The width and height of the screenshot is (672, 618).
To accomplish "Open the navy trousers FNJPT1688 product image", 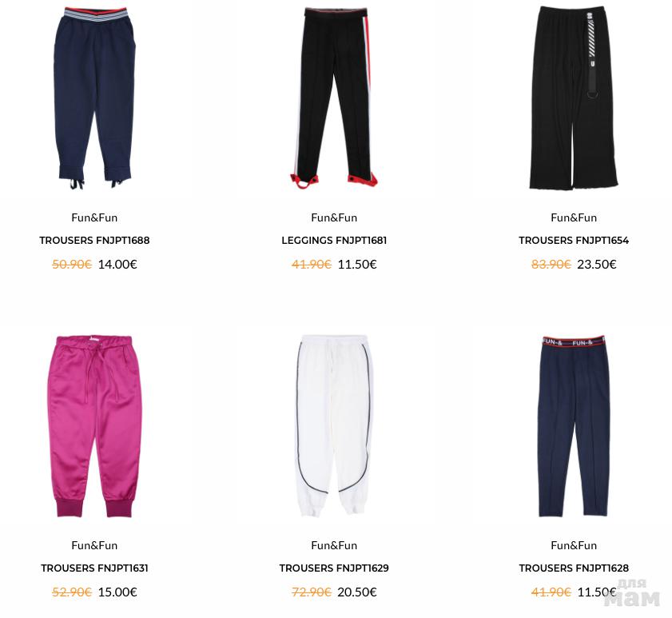I will point(94,98).
